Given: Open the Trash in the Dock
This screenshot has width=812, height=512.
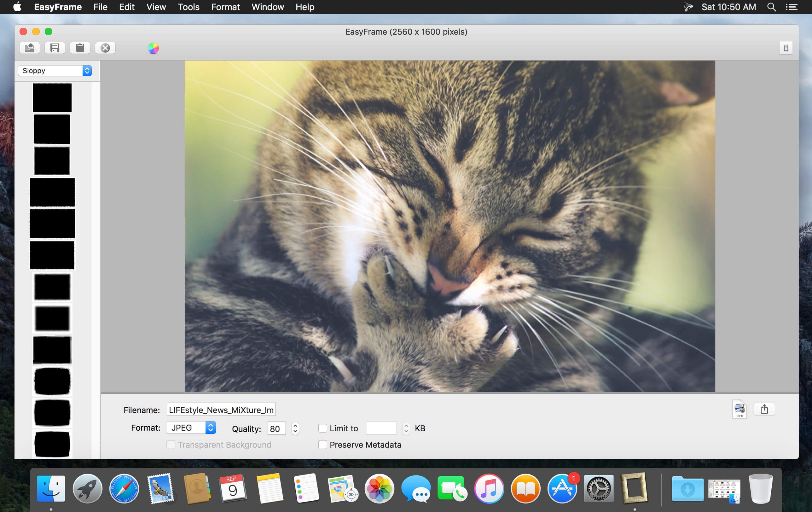Looking at the screenshot, I should coord(760,488).
